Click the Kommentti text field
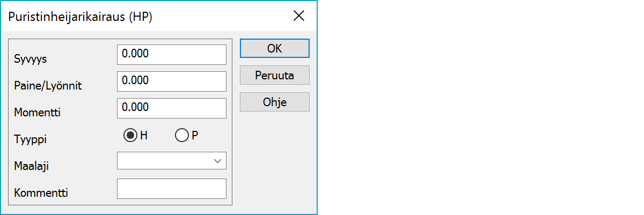 point(171,189)
